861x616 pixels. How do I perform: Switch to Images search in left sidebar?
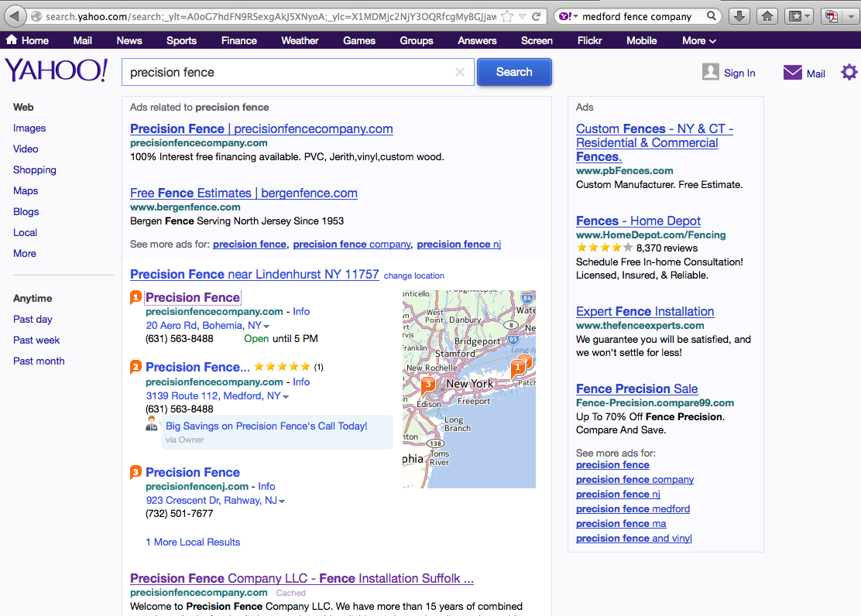(29, 128)
